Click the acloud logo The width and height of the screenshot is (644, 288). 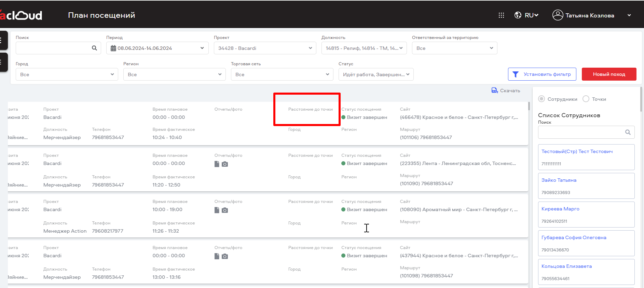click(21, 15)
